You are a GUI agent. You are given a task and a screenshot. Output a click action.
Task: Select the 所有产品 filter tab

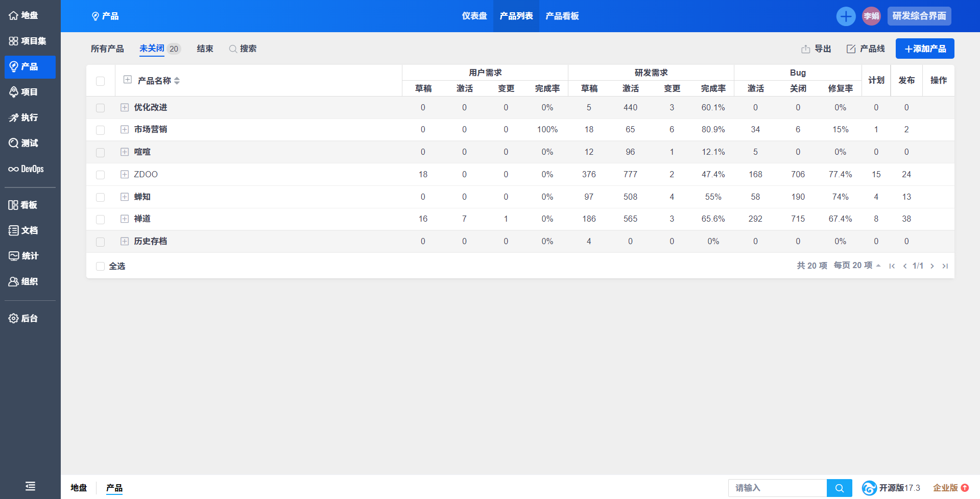coord(107,49)
